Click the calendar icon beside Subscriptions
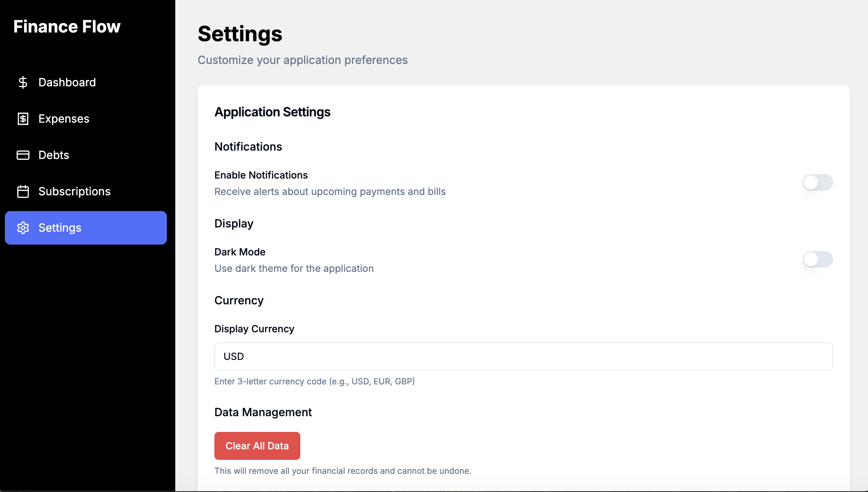868x492 pixels. tap(23, 191)
